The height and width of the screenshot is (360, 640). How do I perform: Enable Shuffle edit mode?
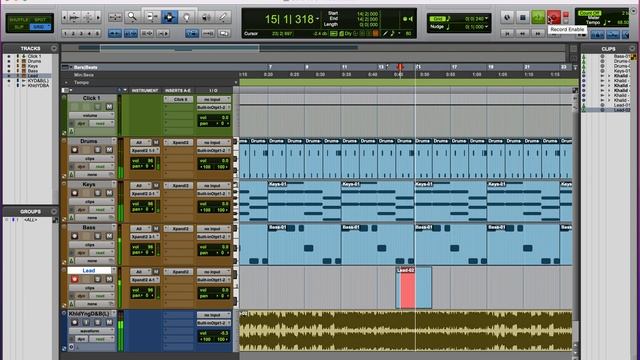pyautogui.click(x=18, y=20)
